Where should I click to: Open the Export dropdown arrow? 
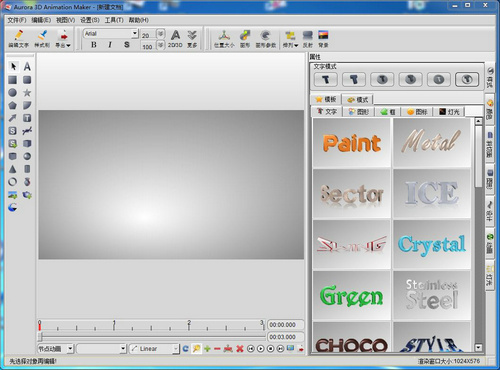[x=68, y=45]
